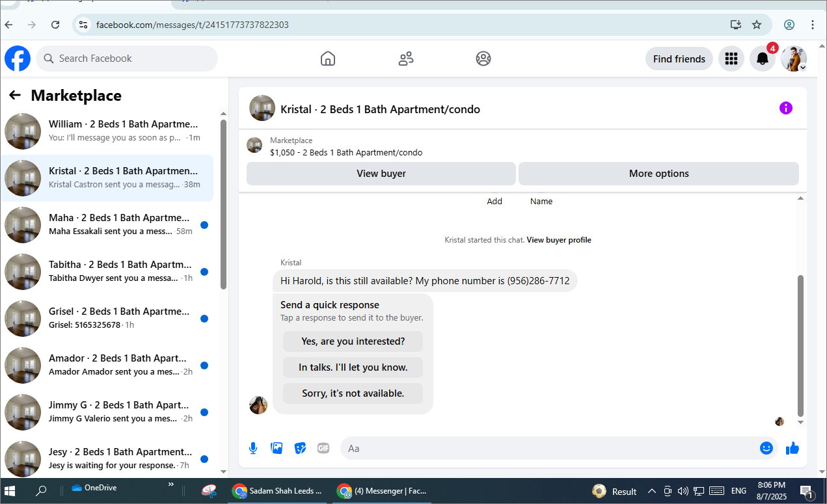The height and width of the screenshot is (504, 827).
Task: Open OneDrive on the taskbar
Action: pyautogui.click(x=94, y=488)
